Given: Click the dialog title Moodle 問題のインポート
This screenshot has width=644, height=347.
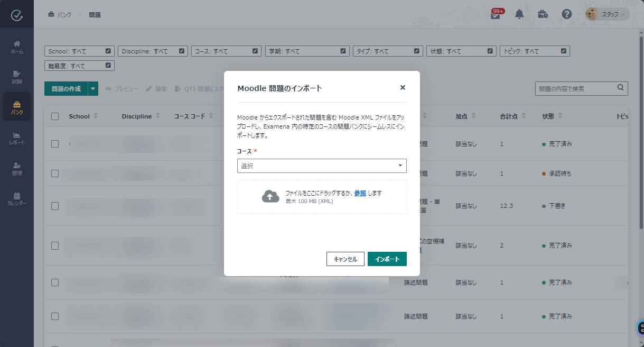Looking at the screenshot, I should (x=279, y=88).
